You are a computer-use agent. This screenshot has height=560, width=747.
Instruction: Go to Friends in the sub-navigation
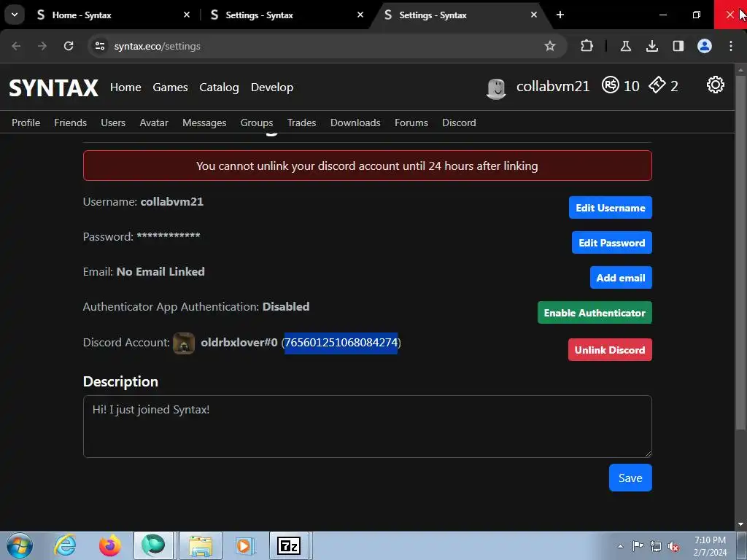(71, 122)
